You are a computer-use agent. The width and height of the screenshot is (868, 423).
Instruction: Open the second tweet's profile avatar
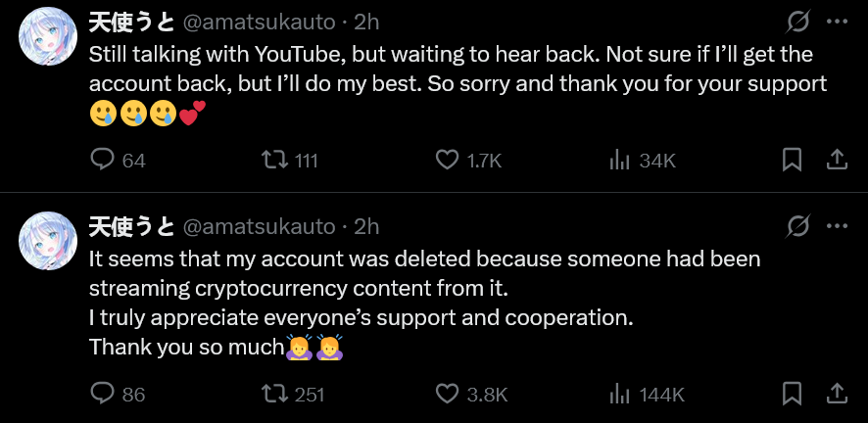click(48, 241)
